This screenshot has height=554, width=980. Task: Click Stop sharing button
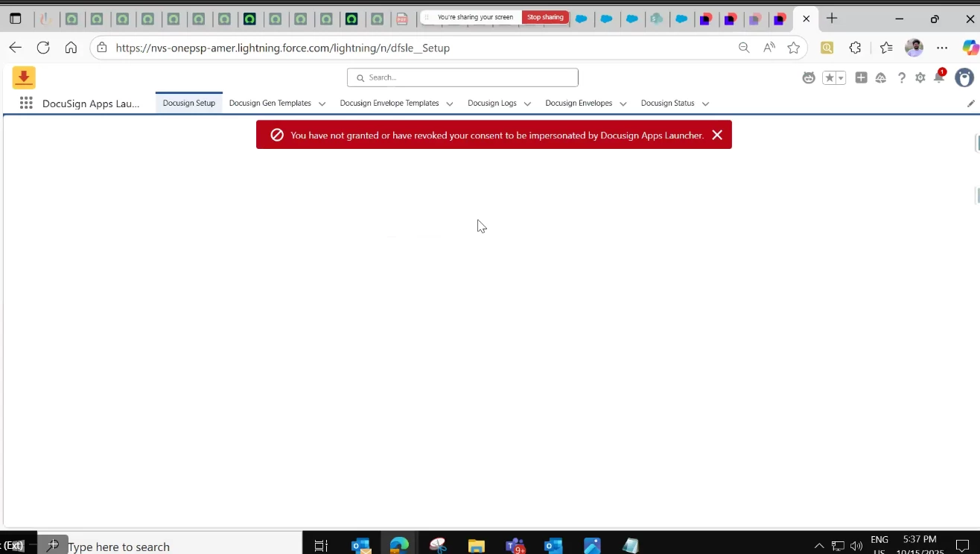(x=545, y=17)
